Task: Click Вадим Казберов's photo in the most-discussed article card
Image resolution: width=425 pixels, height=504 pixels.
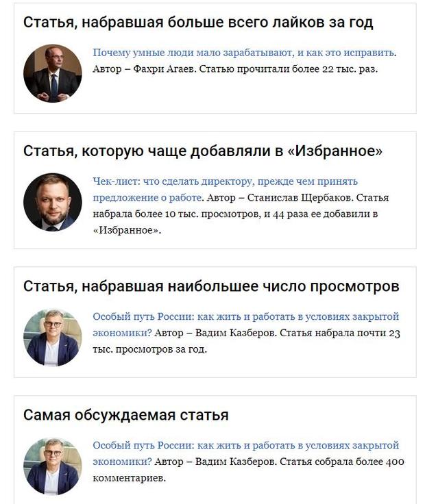Action: (53, 466)
